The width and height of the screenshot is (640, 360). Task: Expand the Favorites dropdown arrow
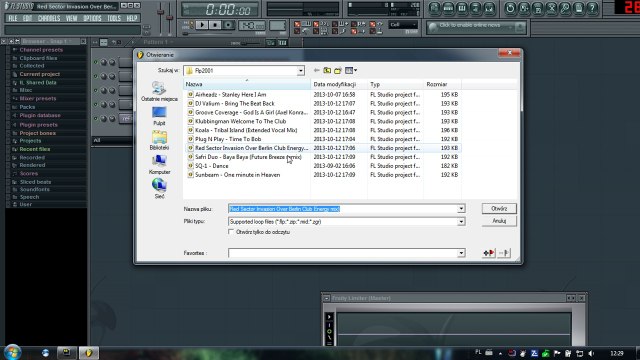tap(461, 253)
